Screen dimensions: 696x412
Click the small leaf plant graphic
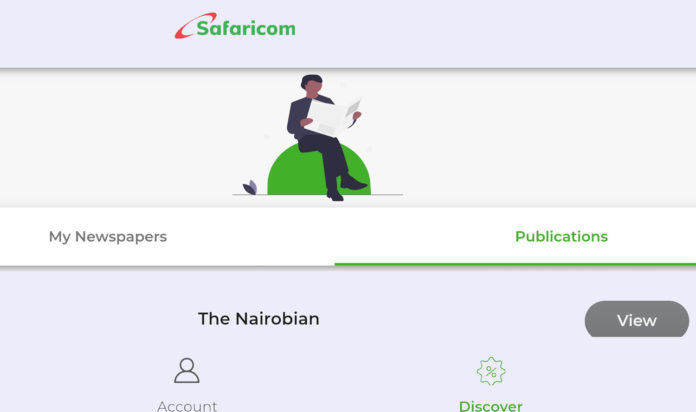tap(250, 187)
